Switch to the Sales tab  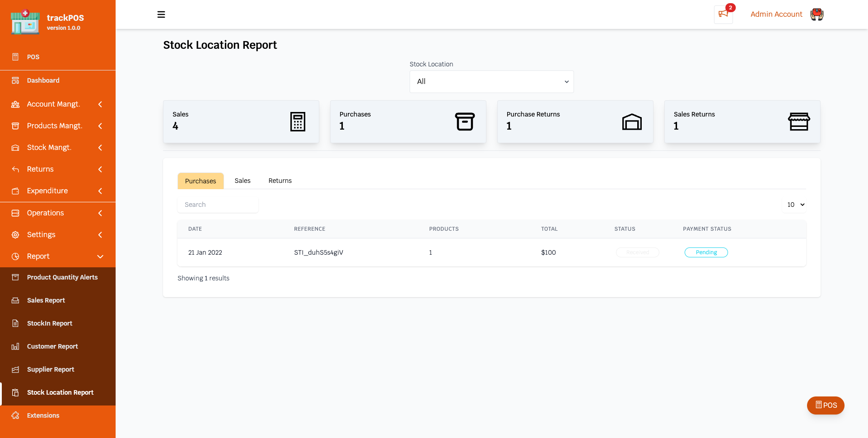tap(243, 181)
